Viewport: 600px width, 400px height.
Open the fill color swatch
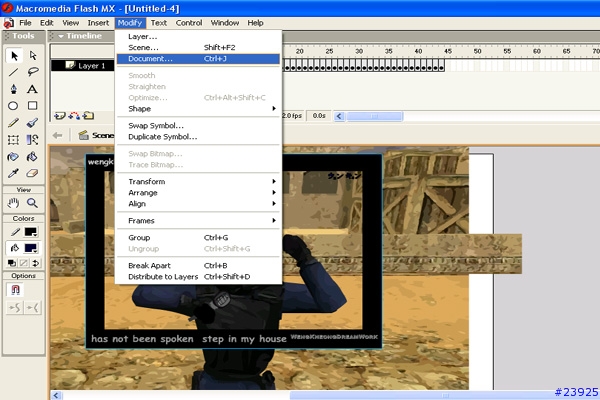coord(31,248)
